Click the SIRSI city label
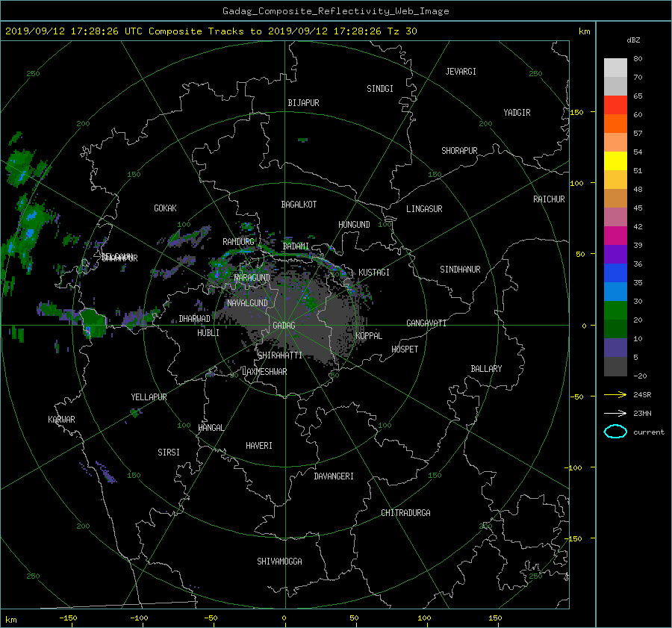This screenshot has width=672, height=628. [x=169, y=453]
